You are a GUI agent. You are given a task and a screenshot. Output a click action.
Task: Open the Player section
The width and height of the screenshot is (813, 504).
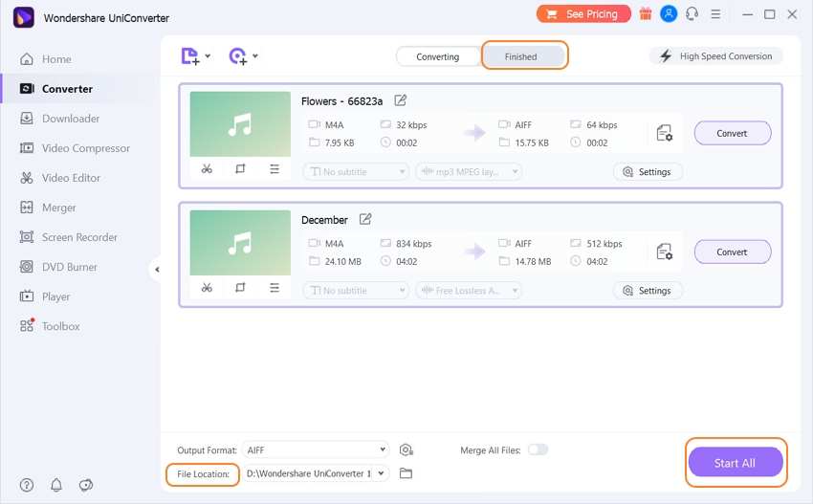pos(45,296)
